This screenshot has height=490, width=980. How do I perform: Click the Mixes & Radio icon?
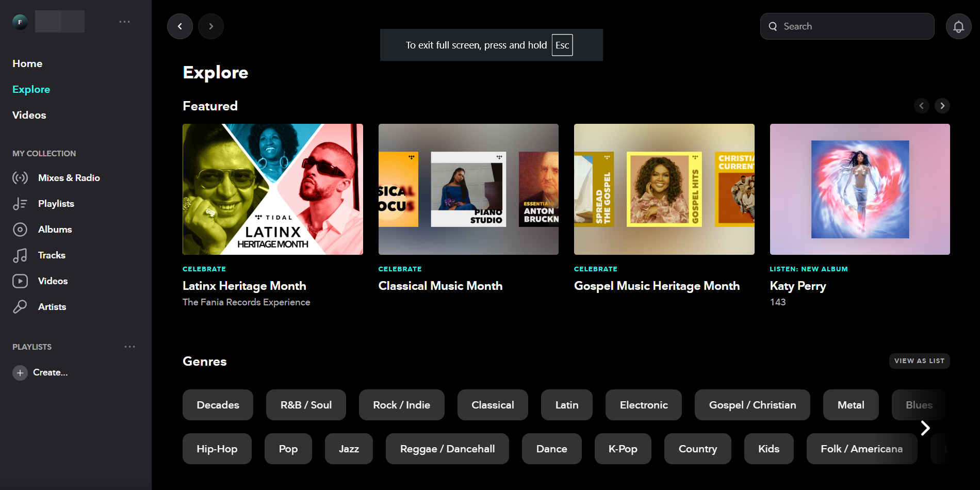[20, 178]
